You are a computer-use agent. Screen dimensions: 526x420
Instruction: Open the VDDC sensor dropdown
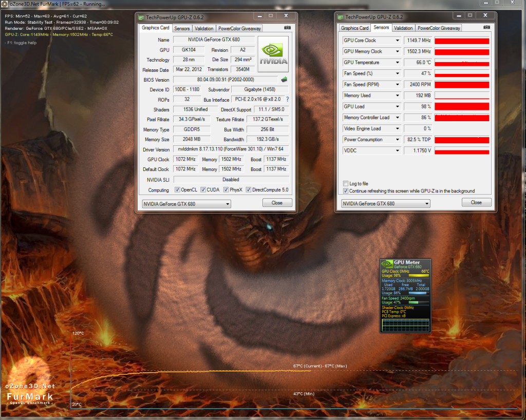pyautogui.click(x=397, y=150)
